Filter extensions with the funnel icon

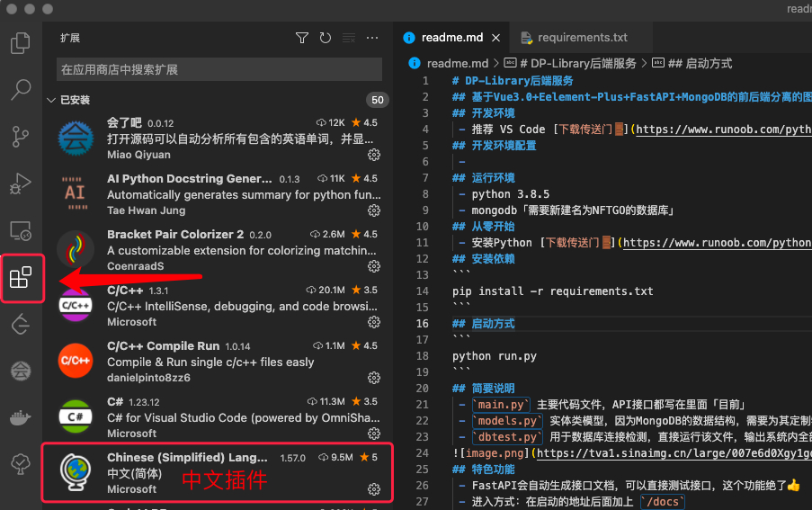coord(302,38)
